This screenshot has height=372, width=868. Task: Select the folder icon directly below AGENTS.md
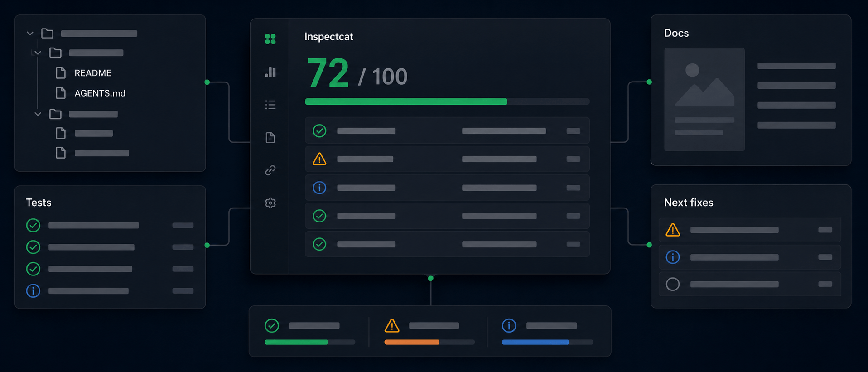pos(55,114)
